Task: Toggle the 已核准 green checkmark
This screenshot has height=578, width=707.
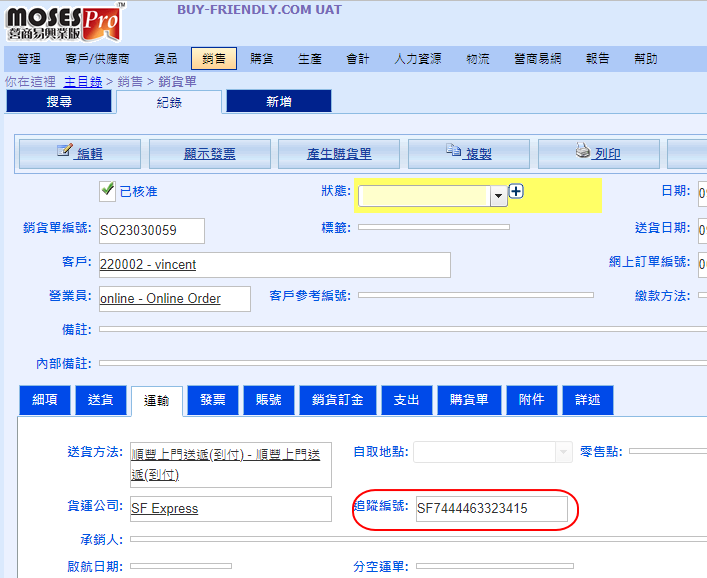Action: (107, 191)
